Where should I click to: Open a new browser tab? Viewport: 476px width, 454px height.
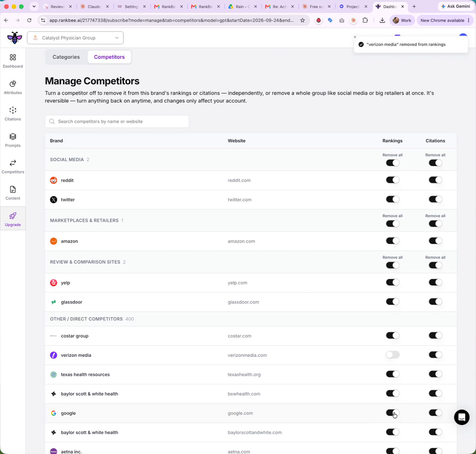[414, 6]
